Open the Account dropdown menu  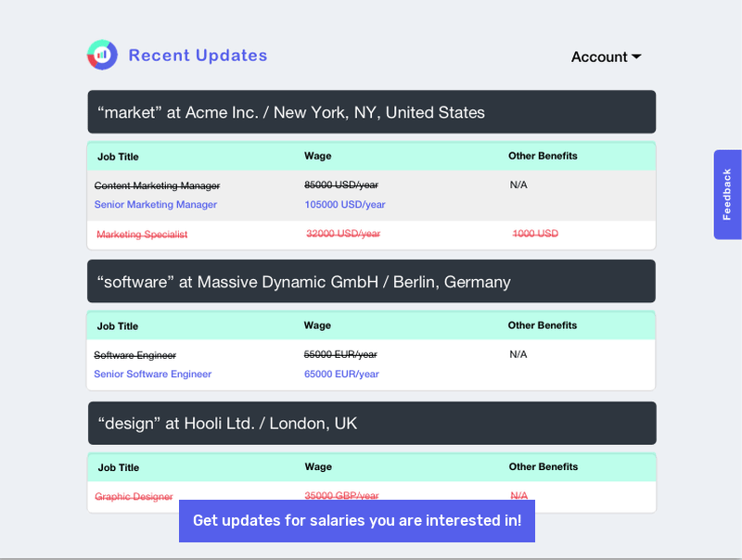[x=606, y=57]
